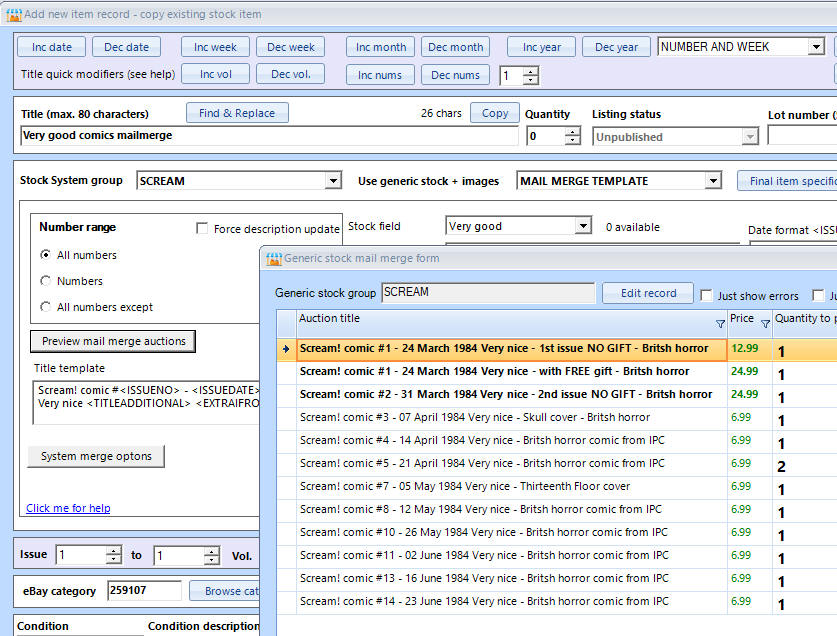837x636 pixels.
Task: Increase the Issue 'to' number stepper
Action: (x=211, y=551)
